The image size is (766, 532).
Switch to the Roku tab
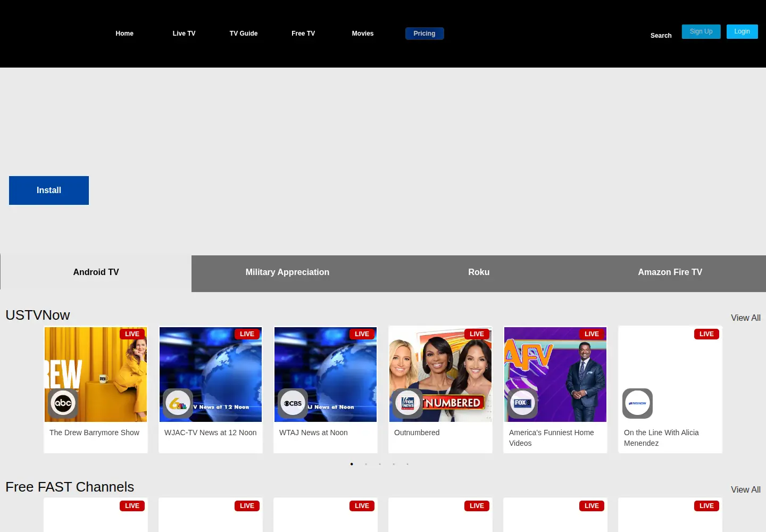coord(479,272)
